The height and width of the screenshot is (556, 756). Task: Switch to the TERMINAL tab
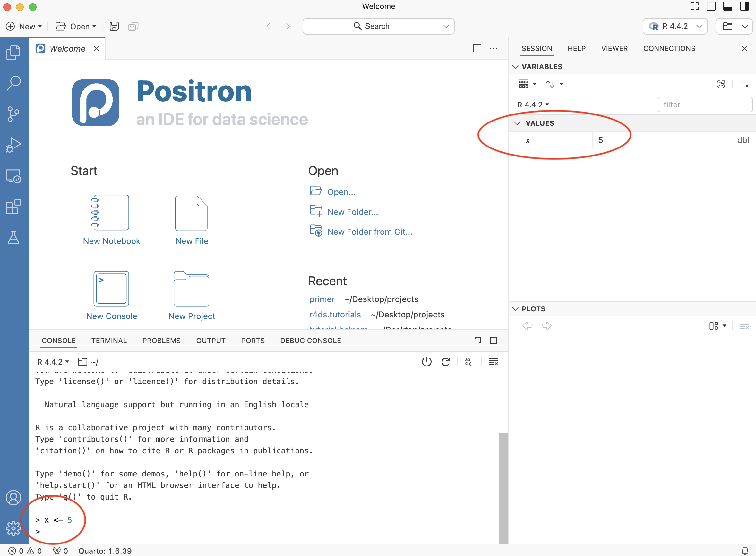click(x=109, y=341)
